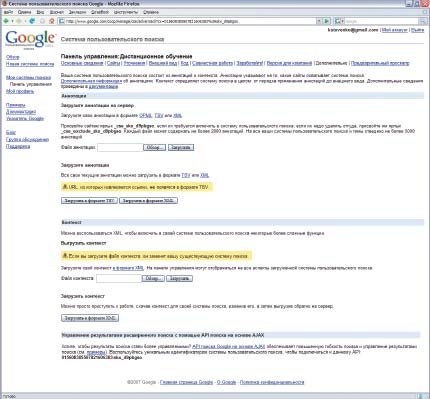Open Мои системы поиска in the sidebar
Screen dimensions: 430x399
tap(29, 77)
